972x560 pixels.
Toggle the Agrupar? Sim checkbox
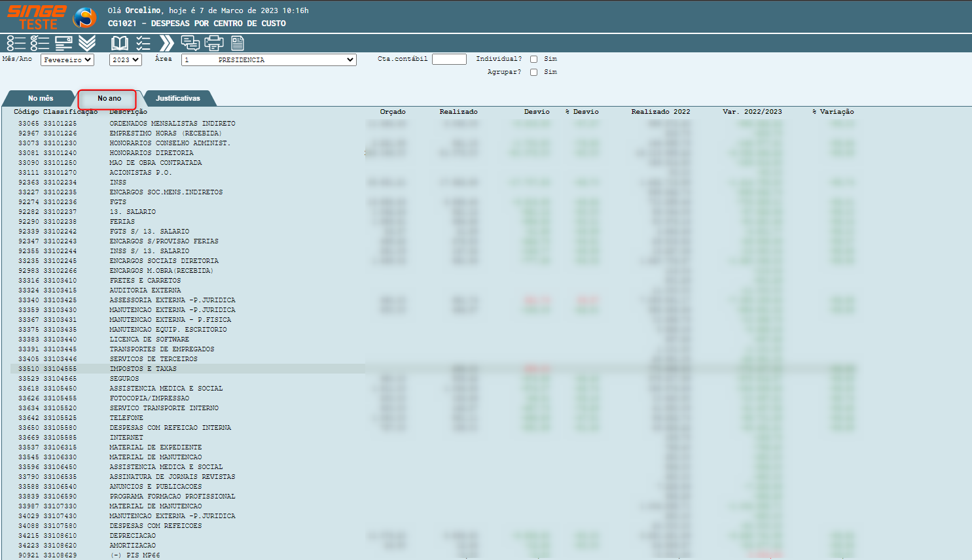click(x=533, y=72)
